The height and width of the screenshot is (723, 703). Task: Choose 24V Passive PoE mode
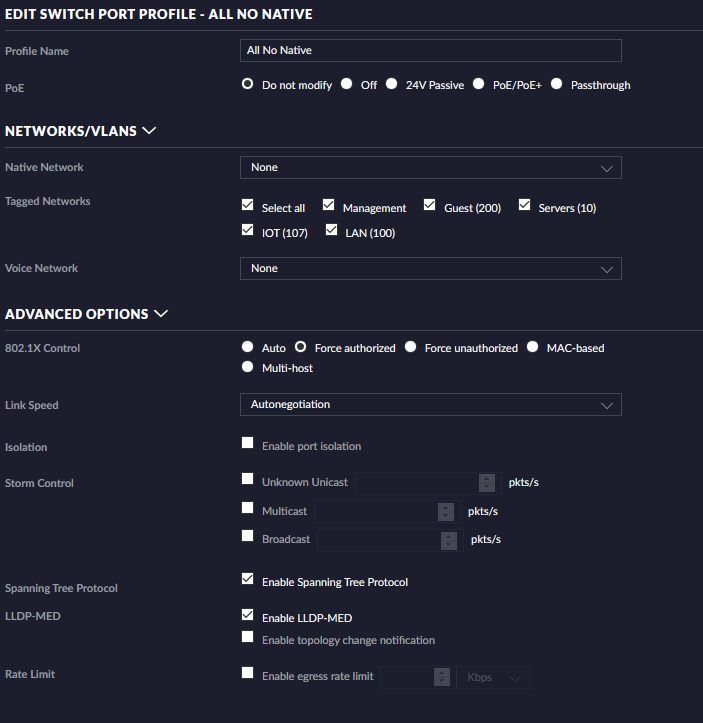tap(391, 84)
